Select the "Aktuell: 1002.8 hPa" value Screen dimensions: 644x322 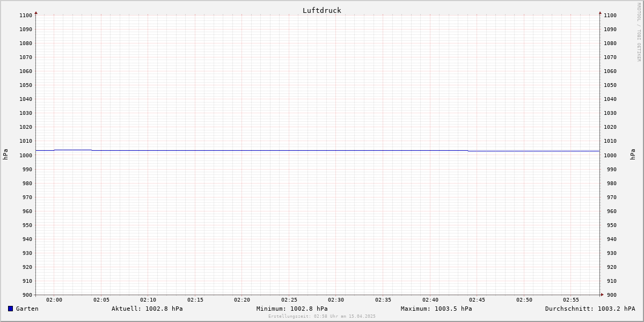pyautogui.click(x=147, y=309)
